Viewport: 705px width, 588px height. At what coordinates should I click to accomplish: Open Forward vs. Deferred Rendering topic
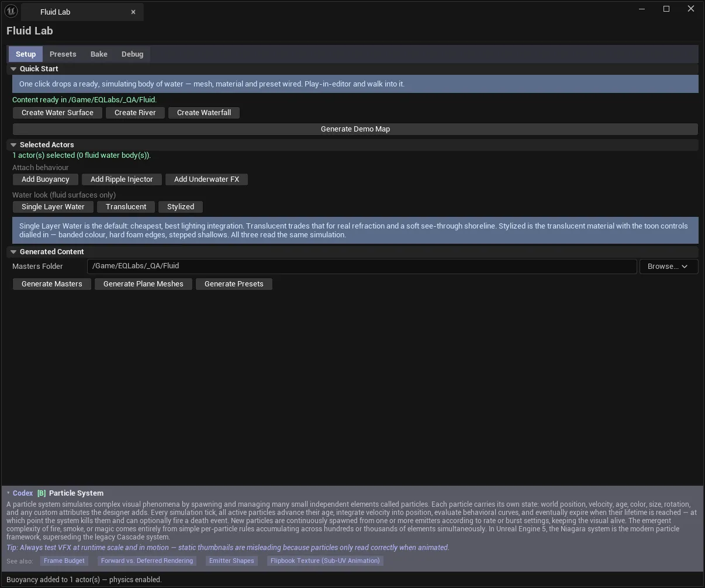pyautogui.click(x=147, y=561)
